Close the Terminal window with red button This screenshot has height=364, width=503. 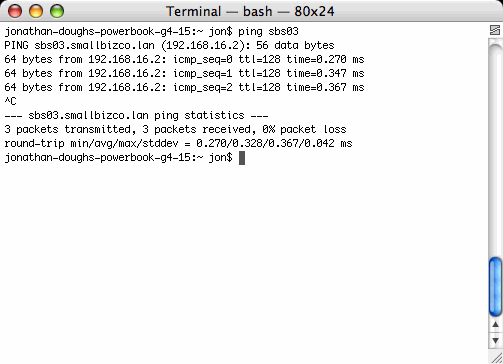point(15,11)
